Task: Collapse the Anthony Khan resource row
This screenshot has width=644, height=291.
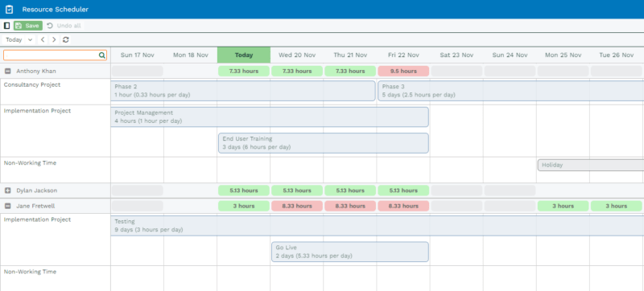Action: pos(8,72)
